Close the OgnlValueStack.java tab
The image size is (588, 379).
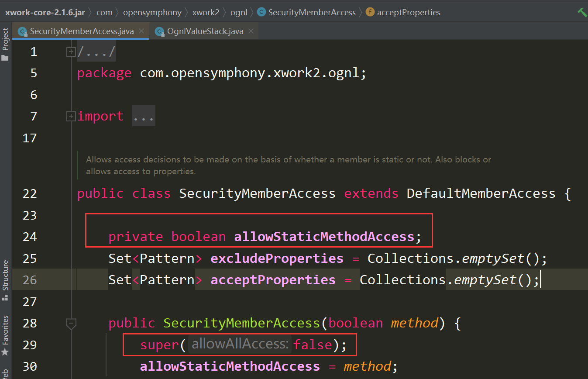tap(251, 31)
